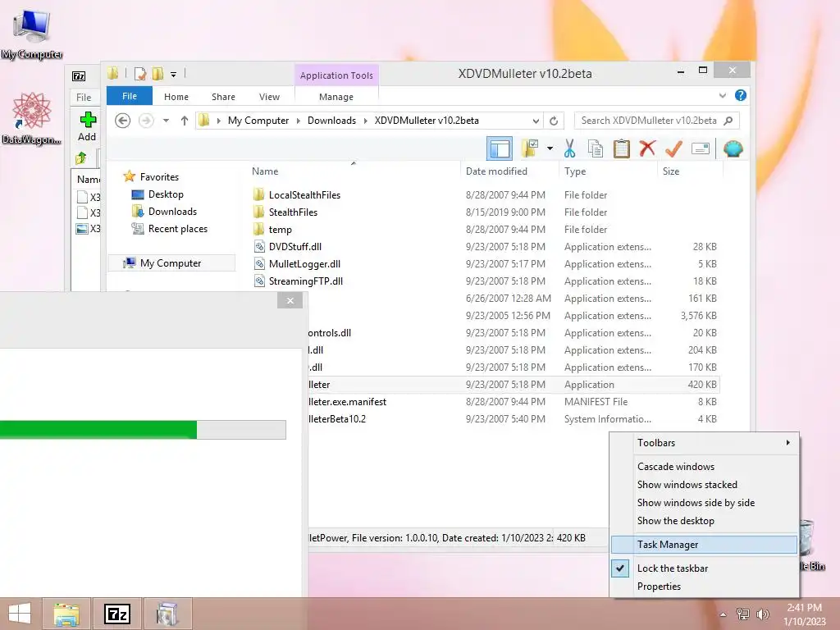Open recent locations dropdown arrow
Image resolution: width=840 pixels, height=630 pixels.
coord(166,121)
